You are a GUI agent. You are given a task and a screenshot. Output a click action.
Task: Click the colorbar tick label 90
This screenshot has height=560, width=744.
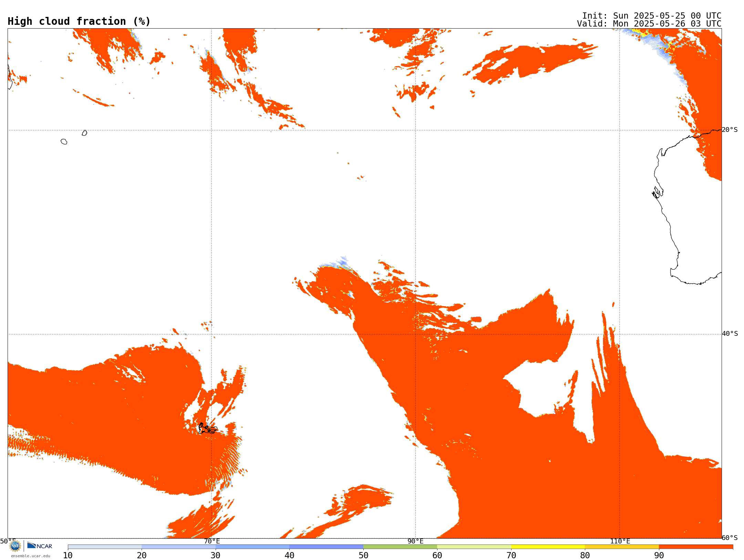click(659, 556)
